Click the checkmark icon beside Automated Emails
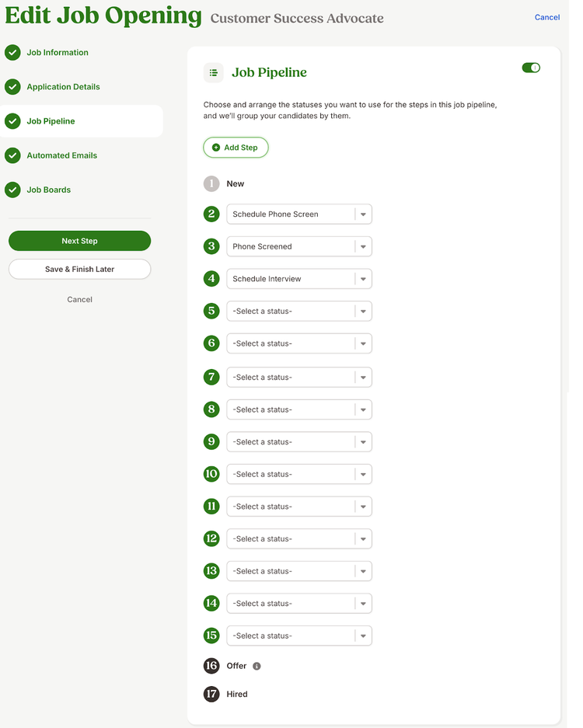 (12, 155)
